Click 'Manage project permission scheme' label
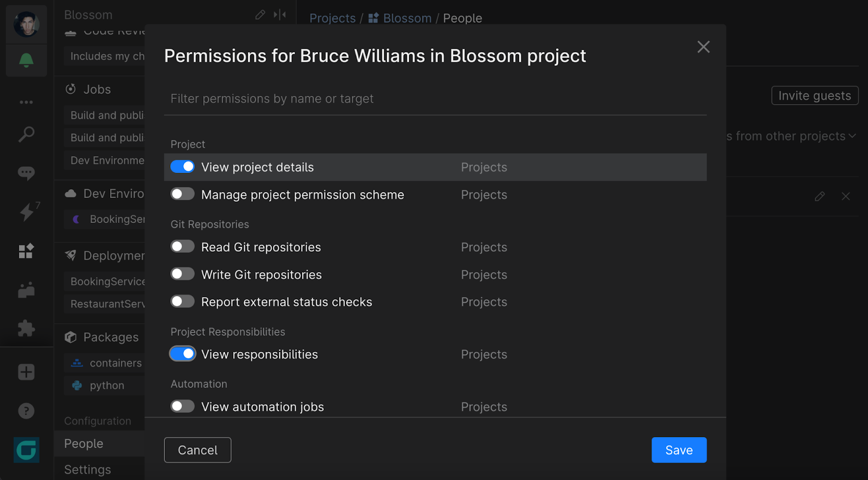The width and height of the screenshot is (868, 480). pyautogui.click(x=303, y=195)
